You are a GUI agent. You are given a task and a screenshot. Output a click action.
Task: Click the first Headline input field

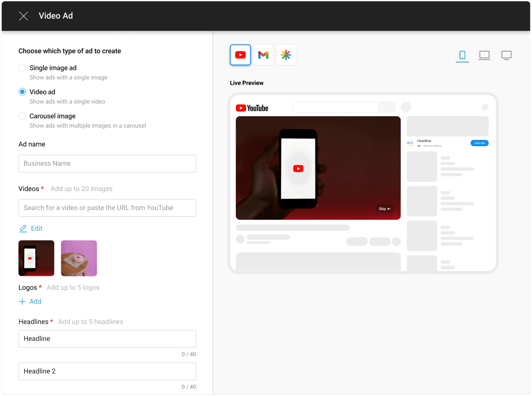point(107,339)
